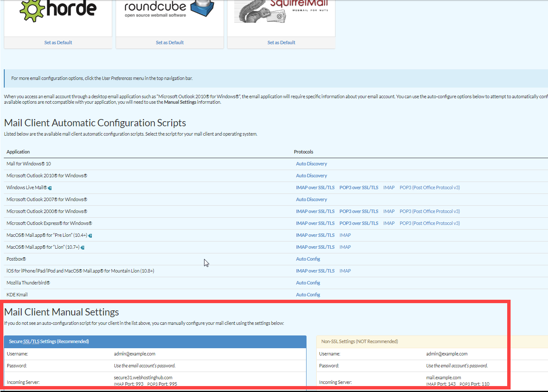Choose IMAP over SSL/TLS for Outlook 2000
Viewport: 548px width, 392px height.
[x=315, y=211]
